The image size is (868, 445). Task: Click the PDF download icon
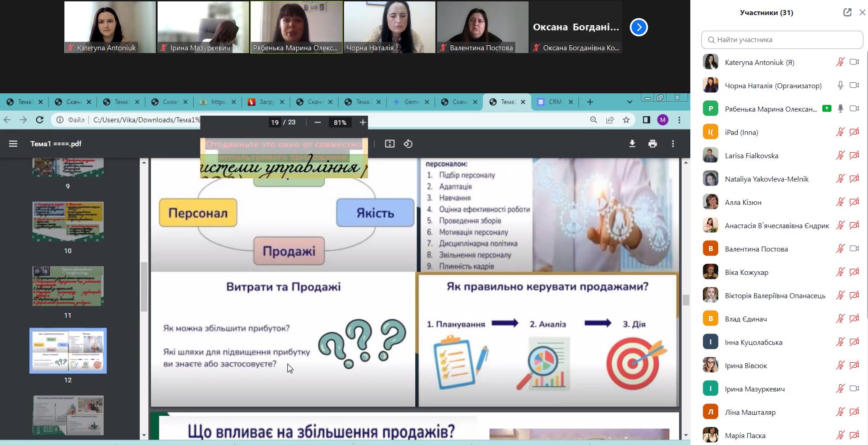(632, 144)
